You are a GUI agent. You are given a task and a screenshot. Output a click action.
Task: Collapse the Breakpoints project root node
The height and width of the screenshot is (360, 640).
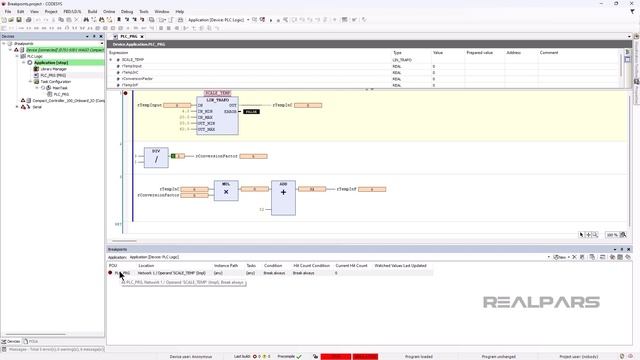coord(4,43)
